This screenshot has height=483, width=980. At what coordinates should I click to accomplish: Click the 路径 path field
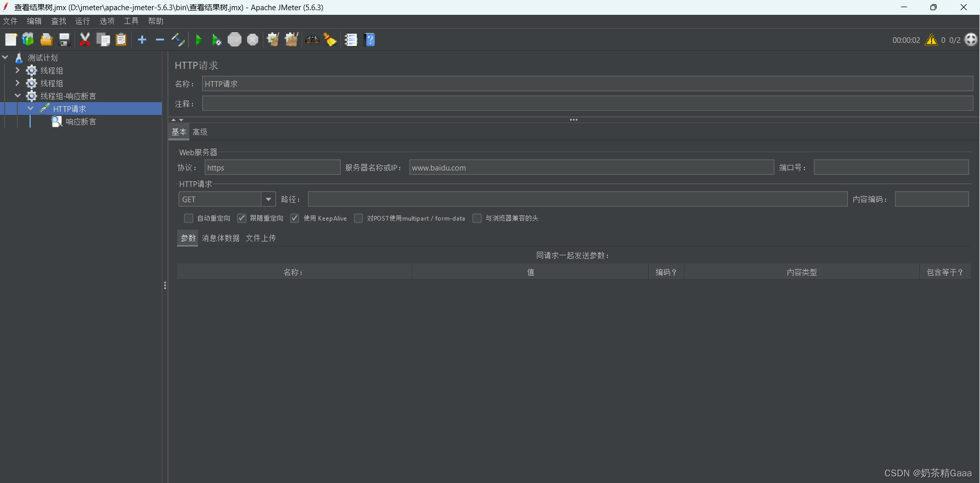[578, 199]
